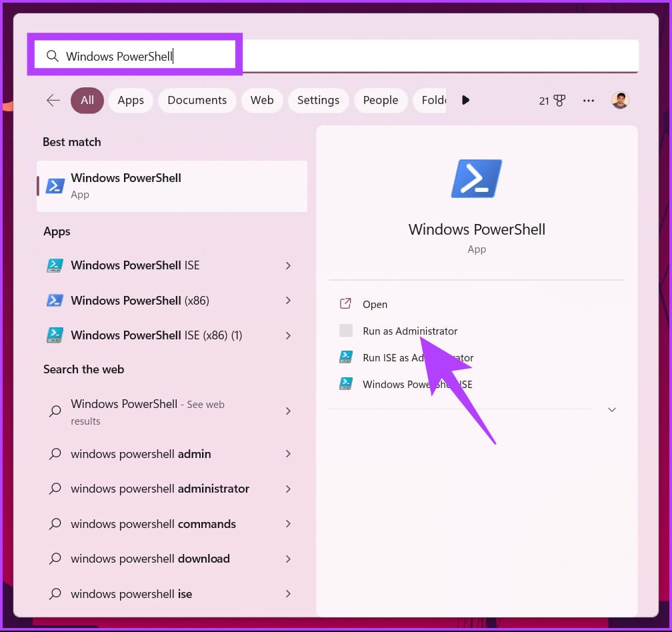672x632 pixels.
Task: Click the PowerShell ISE (x86) (1) icon
Action: 55,335
